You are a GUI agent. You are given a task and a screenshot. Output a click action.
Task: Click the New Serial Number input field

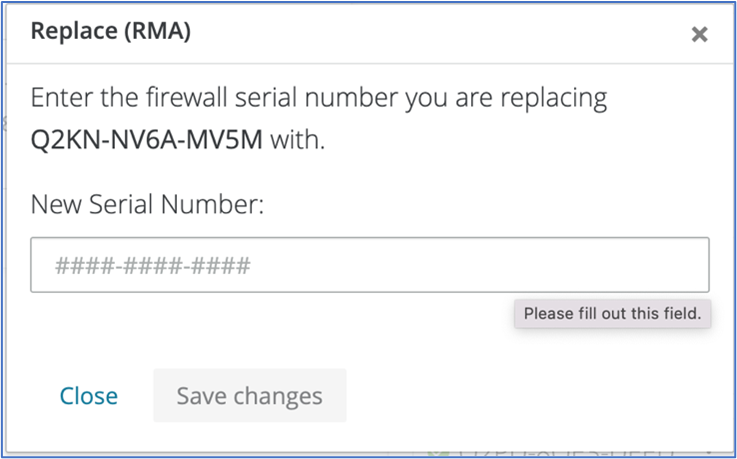point(370,265)
